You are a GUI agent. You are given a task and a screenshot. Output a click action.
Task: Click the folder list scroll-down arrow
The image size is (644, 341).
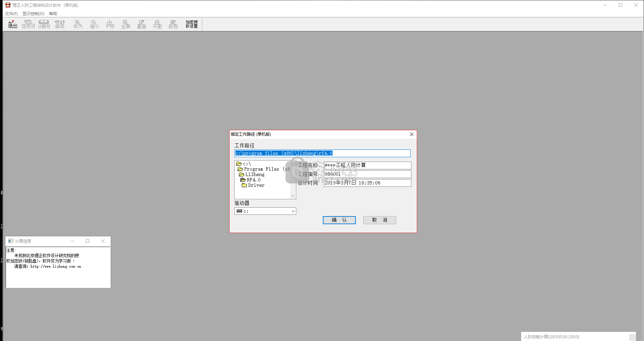pos(293,196)
